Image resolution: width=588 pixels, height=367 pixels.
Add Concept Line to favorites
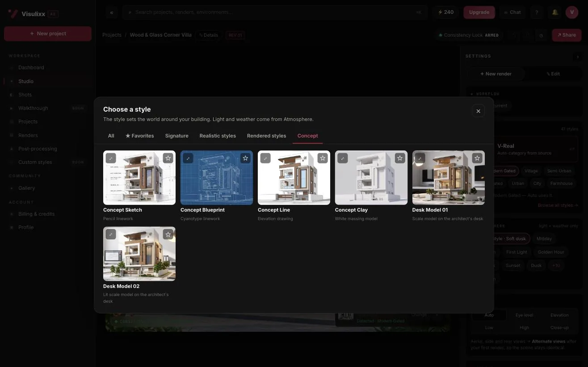[x=323, y=158]
